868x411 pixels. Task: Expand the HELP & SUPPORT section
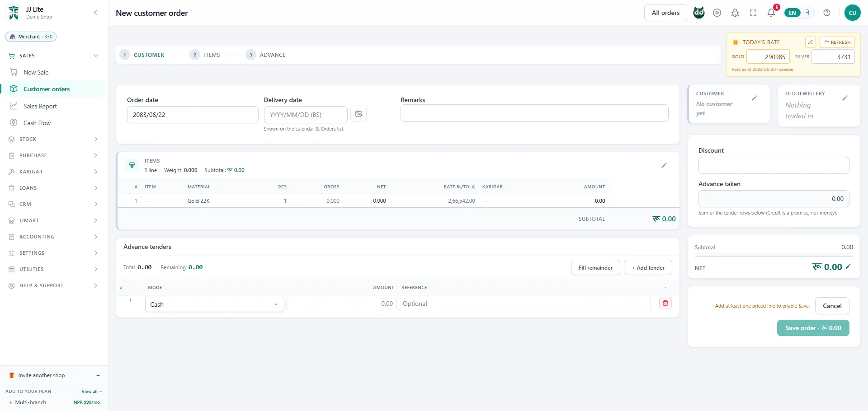click(95, 285)
